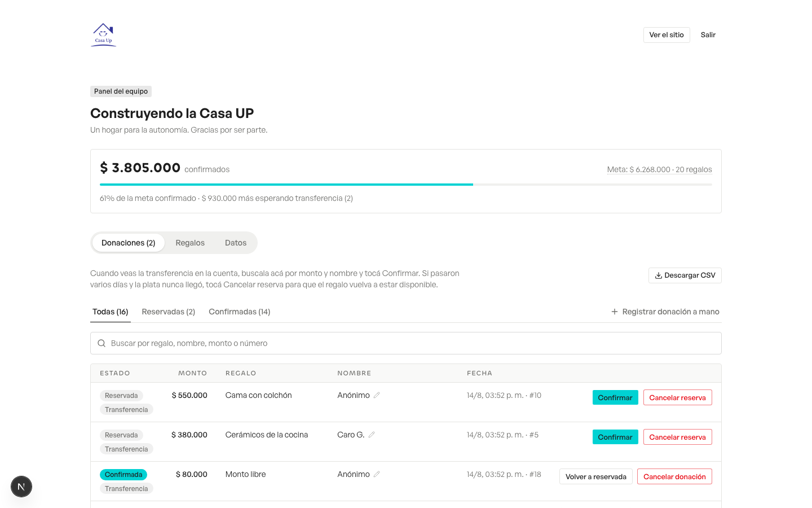Click the $ 3.805.000 confirmed total

[x=140, y=168]
